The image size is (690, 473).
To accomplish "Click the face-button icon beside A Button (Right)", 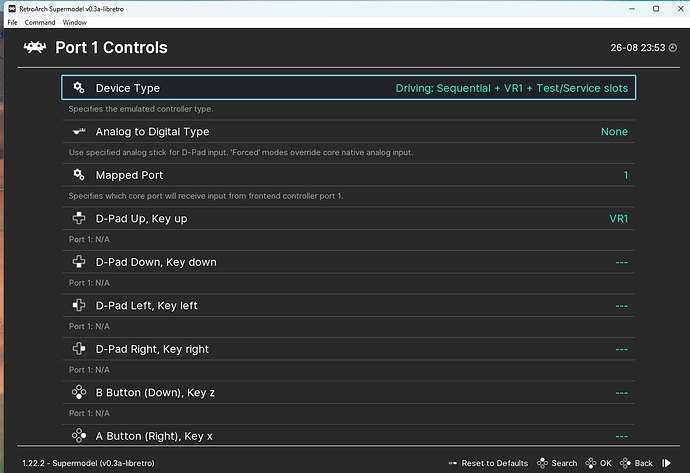I will tap(79, 436).
